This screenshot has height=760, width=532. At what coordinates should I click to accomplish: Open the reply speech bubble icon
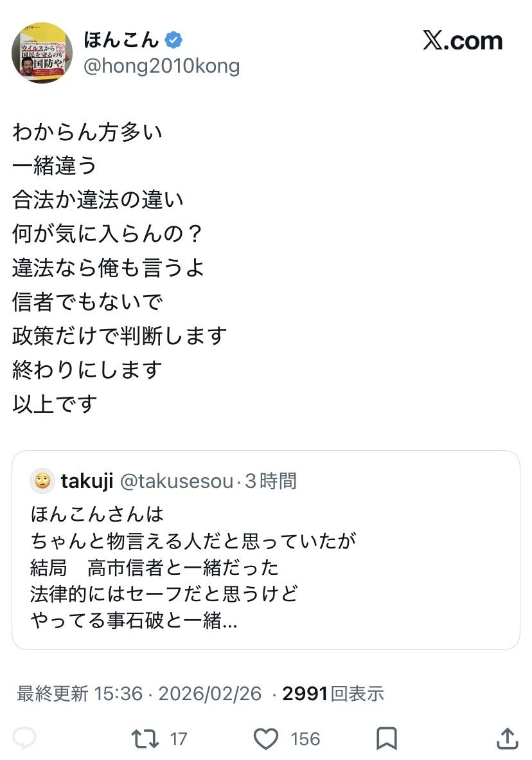tap(25, 738)
